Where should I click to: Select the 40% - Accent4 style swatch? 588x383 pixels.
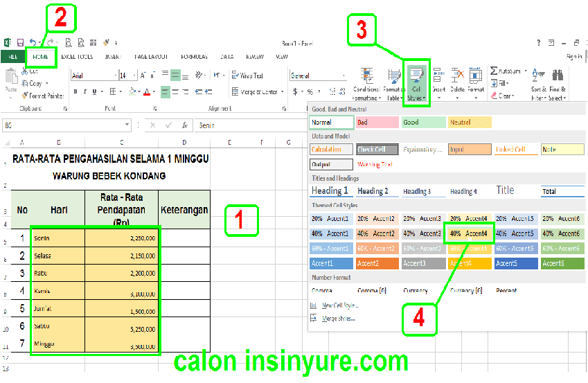pos(469,233)
